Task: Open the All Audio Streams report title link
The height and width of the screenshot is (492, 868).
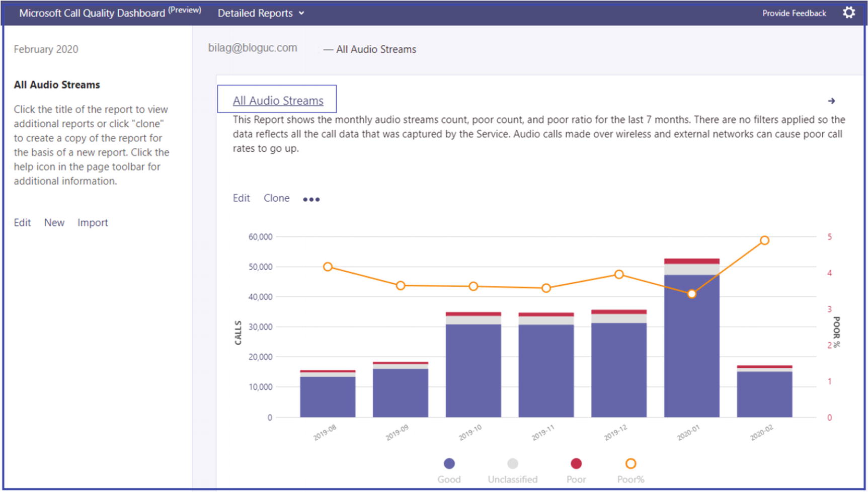Action: pos(278,101)
